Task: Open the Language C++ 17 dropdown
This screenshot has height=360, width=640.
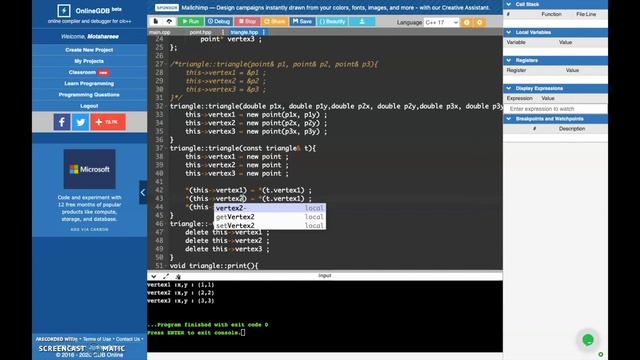Action: tap(441, 22)
